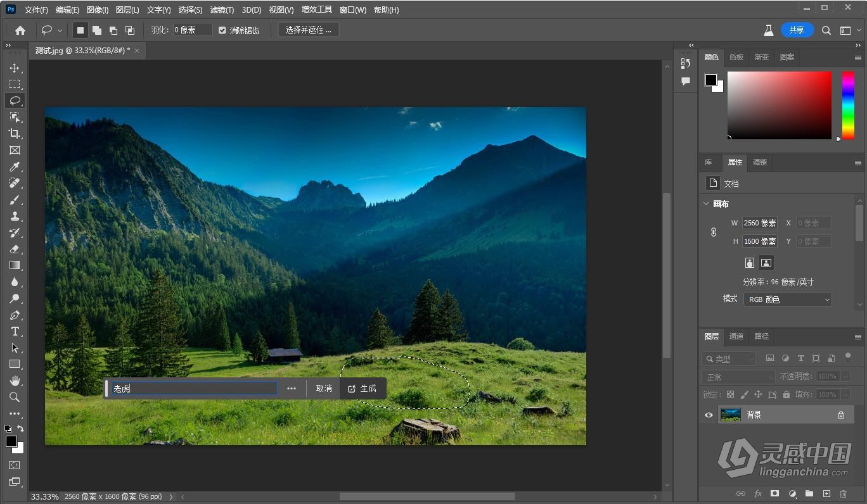Viewport: 867px width, 504px height.
Task: Select the Type tool
Action: (x=15, y=331)
